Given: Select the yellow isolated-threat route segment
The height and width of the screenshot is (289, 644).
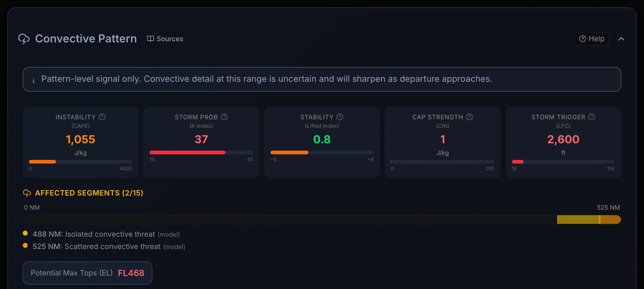Looking at the screenshot, I should coord(578,220).
